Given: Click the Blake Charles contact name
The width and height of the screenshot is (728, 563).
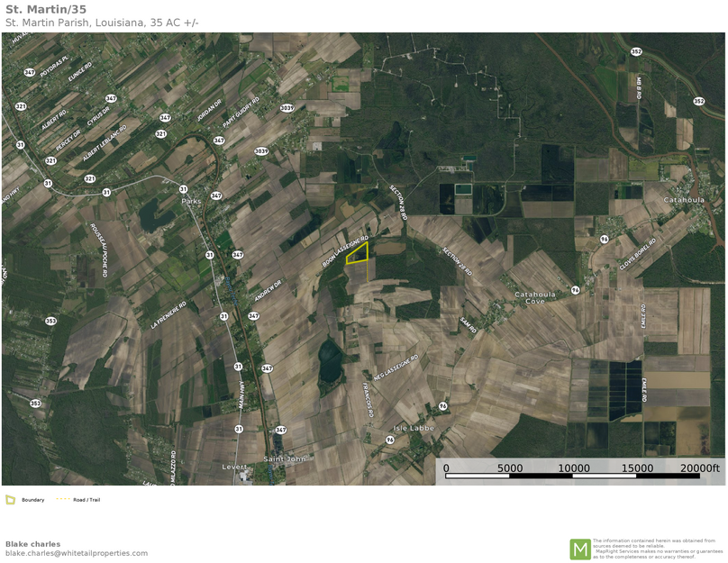Looking at the screenshot, I should pos(32,542).
